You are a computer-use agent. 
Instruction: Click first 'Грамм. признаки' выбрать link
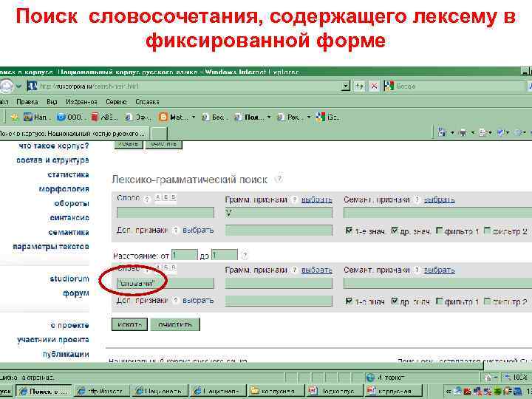[316, 199]
